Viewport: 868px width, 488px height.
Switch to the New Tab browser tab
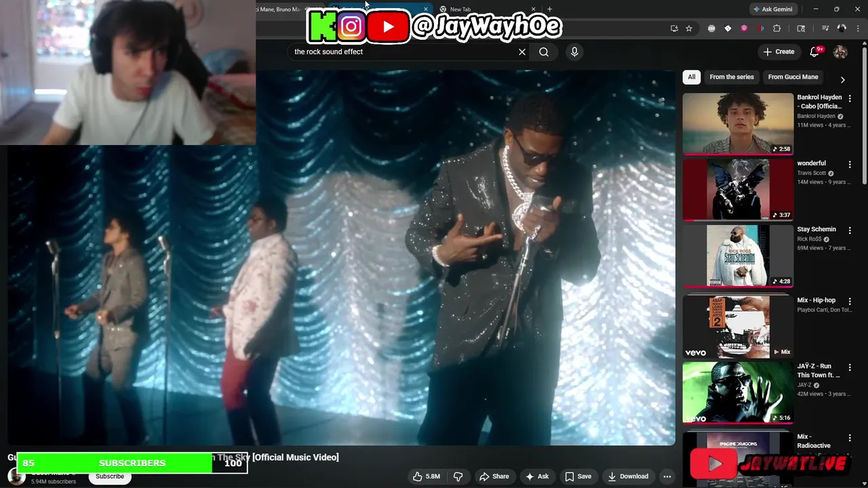click(x=485, y=9)
